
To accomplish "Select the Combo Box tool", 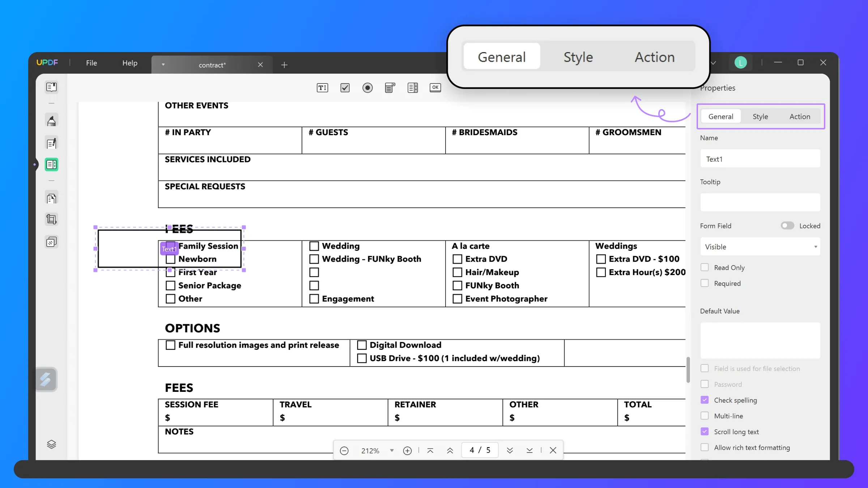I will pos(389,87).
